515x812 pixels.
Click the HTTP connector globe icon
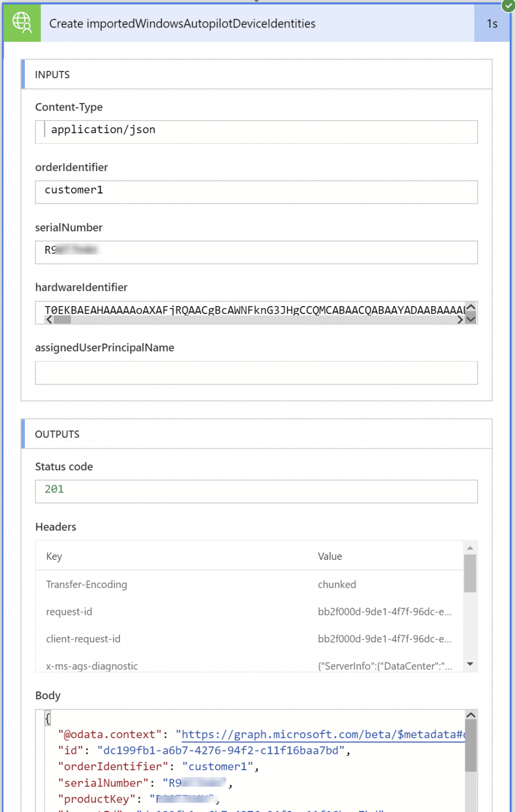(22, 23)
